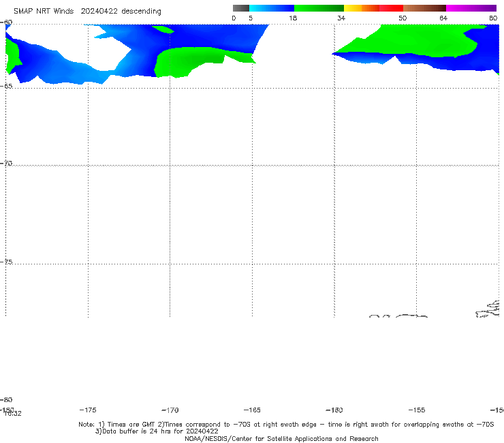The image size is (504, 443).
Task: Click the swath time stamp '16:32'
Action: (x=13, y=414)
